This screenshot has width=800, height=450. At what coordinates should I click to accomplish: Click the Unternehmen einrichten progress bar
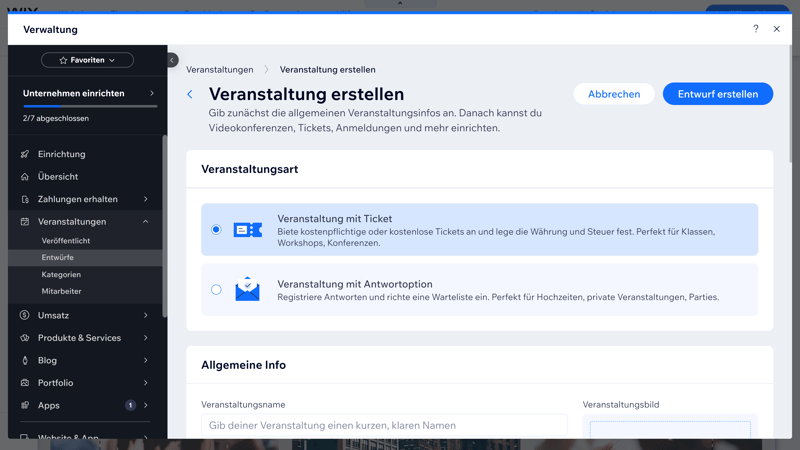90,106
